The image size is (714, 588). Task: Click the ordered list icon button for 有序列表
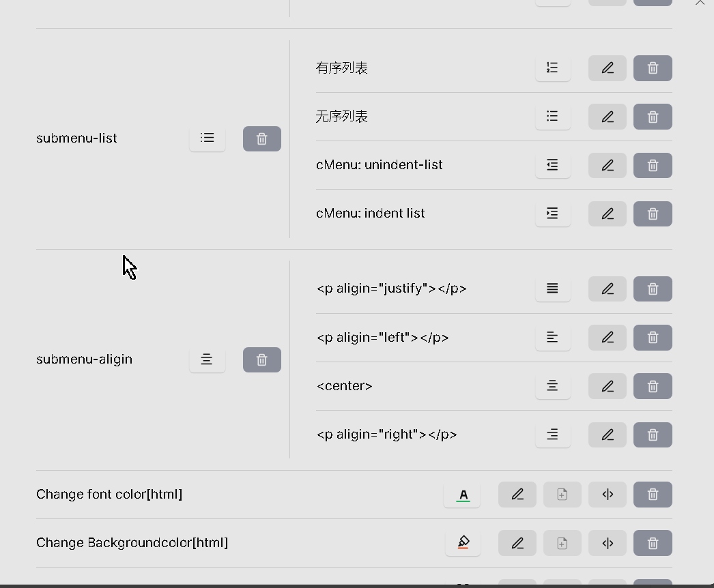point(552,68)
